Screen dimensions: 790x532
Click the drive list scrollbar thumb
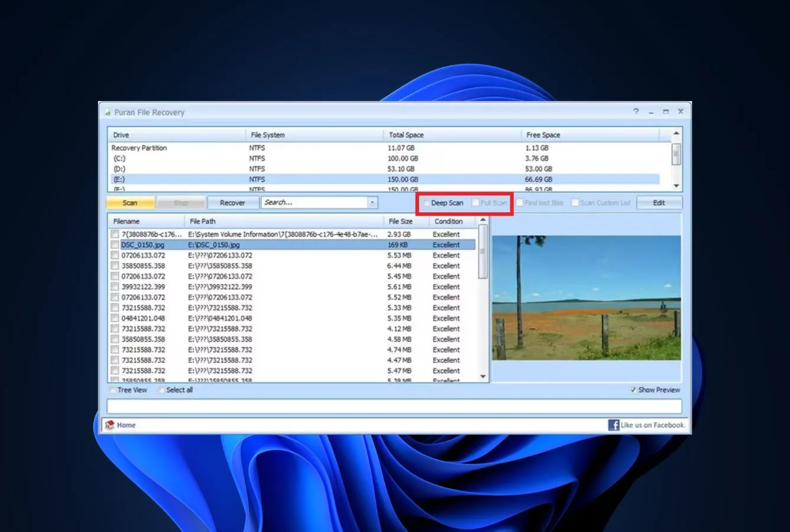[x=676, y=154]
